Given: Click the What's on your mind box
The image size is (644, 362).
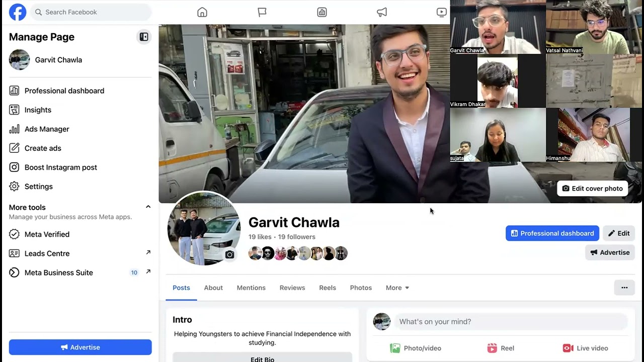Looking at the screenshot, I should pos(511,321).
